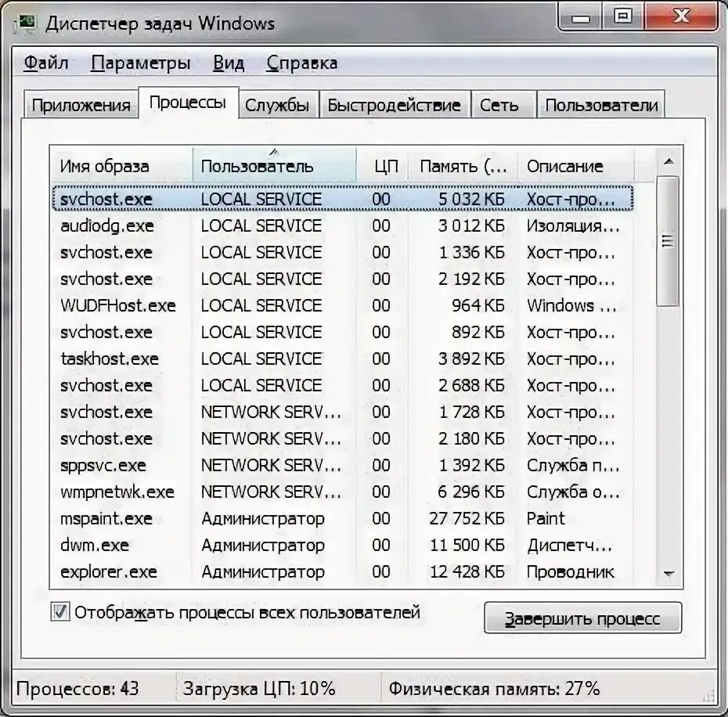Select the mspaint.exe process
728x717 pixels.
pos(343,518)
